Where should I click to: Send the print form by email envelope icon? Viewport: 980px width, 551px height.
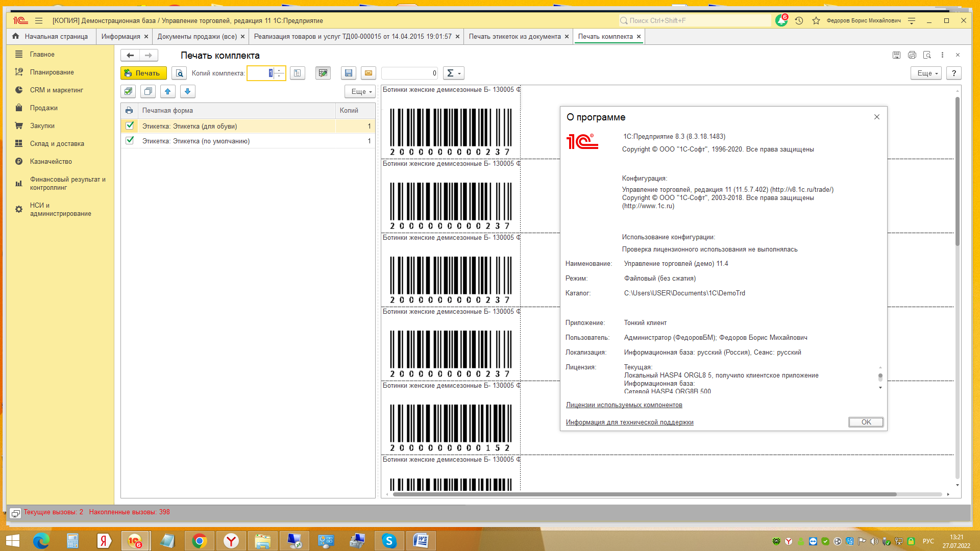pyautogui.click(x=369, y=73)
